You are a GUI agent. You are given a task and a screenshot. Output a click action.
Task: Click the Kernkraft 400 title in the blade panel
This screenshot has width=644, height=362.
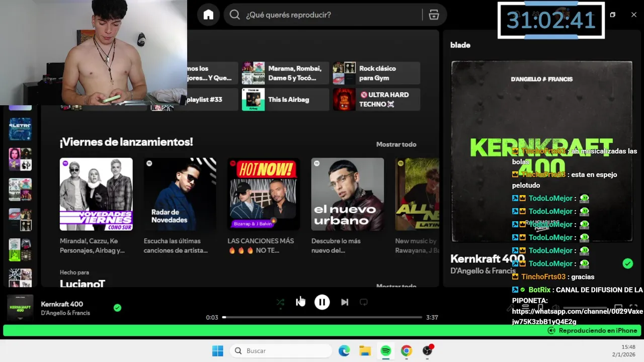coord(488,259)
